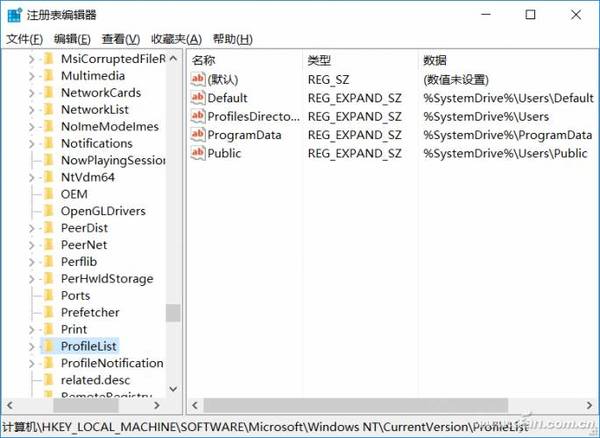Expand the PeerNet key
The height and width of the screenshot is (438, 600).
pos(31,245)
